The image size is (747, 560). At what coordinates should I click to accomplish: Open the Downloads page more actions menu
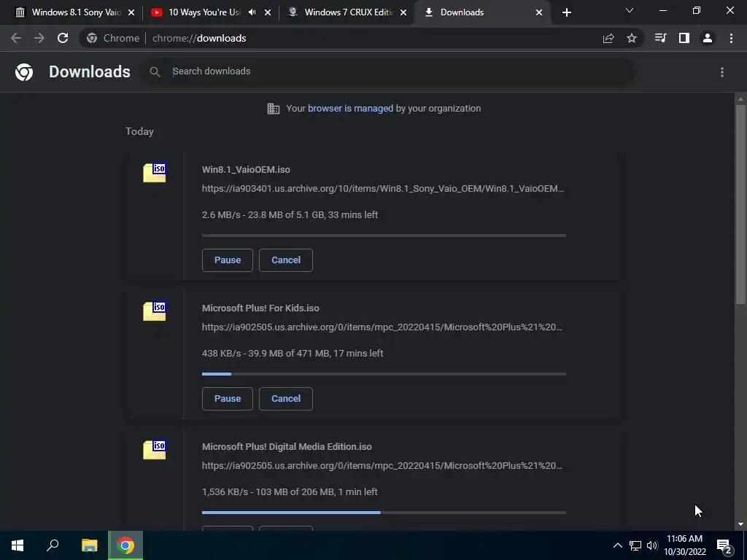[x=722, y=72]
